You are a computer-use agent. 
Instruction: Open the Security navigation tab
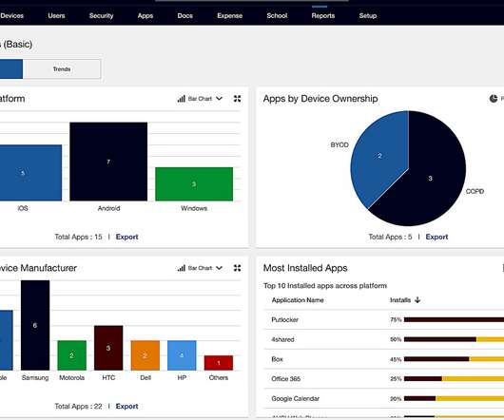click(x=101, y=16)
